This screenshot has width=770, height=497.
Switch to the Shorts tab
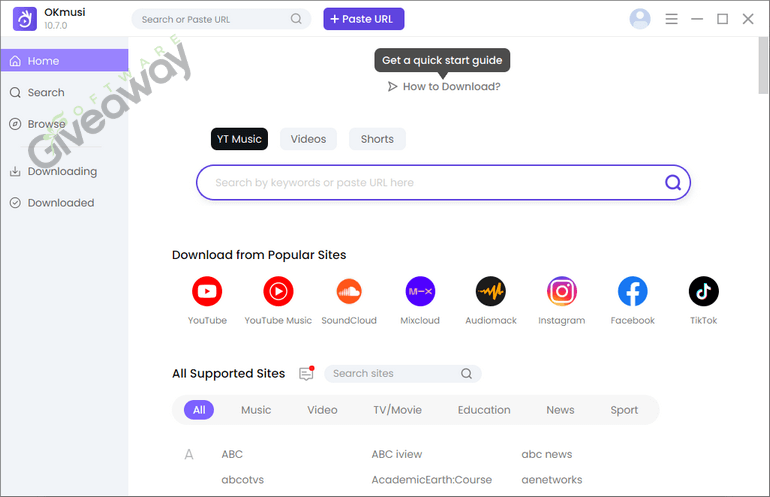click(377, 139)
